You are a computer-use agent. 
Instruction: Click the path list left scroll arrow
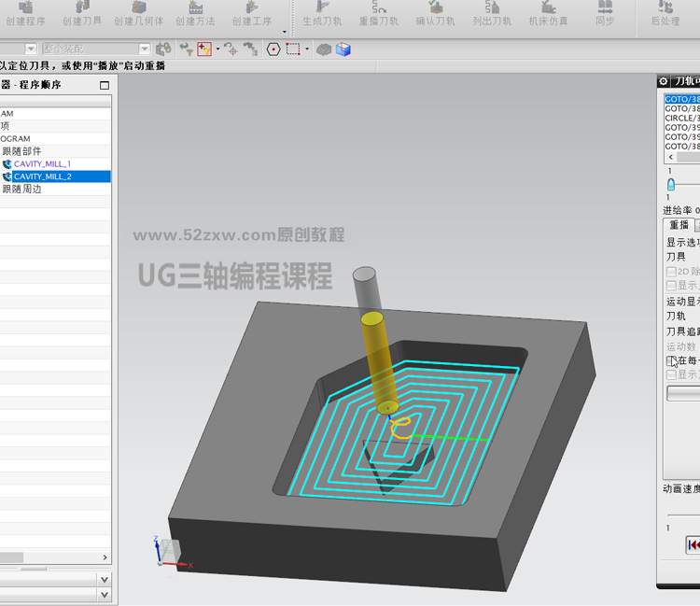(x=670, y=157)
